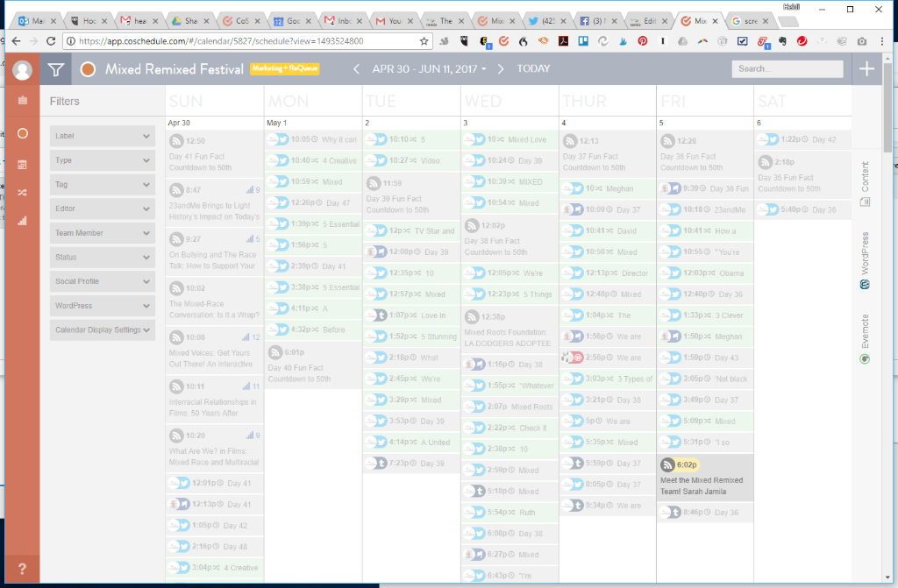Select the circle icon in the orange sidebar

click(22, 133)
